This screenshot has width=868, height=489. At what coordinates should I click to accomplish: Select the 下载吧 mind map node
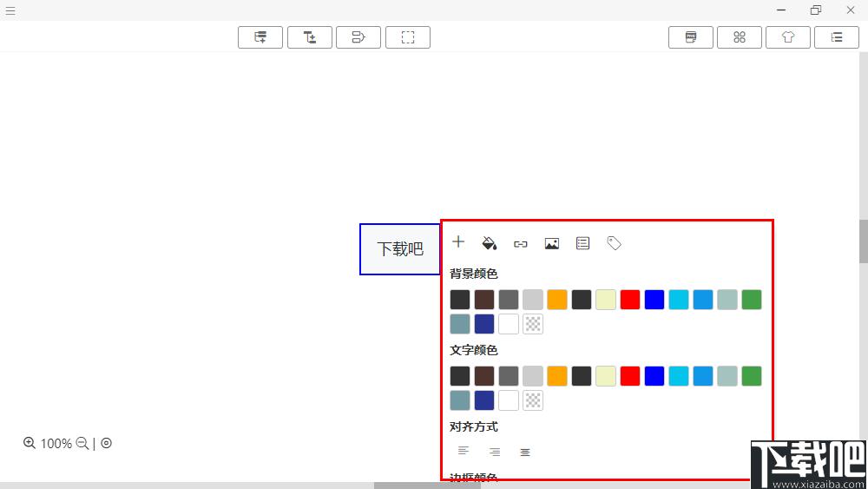[x=399, y=249]
